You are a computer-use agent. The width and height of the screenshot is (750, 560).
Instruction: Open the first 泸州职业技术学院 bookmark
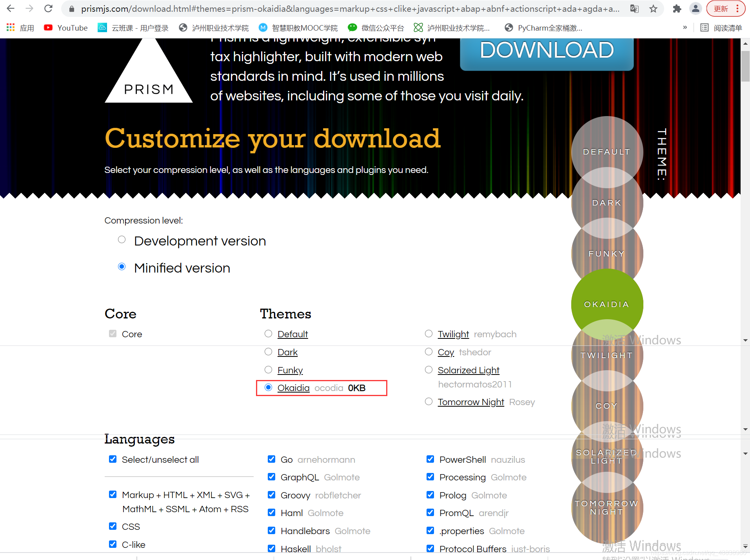pos(214,28)
